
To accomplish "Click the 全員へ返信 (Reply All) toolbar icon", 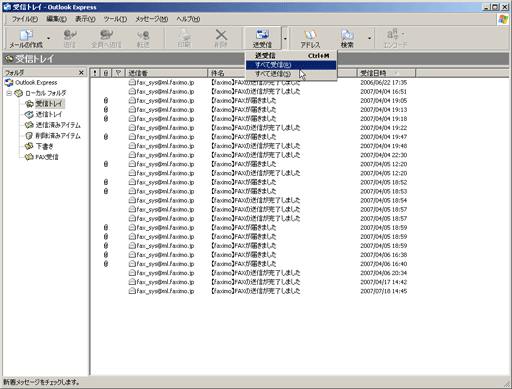I will (106, 39).
